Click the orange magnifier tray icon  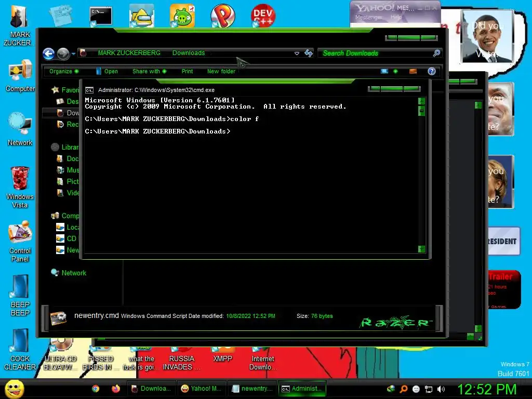pos(403,389)
